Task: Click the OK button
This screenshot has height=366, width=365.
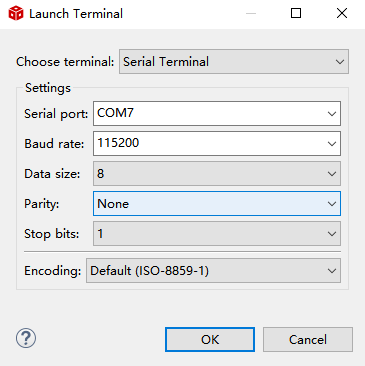Action: click(x=210, y=339)
